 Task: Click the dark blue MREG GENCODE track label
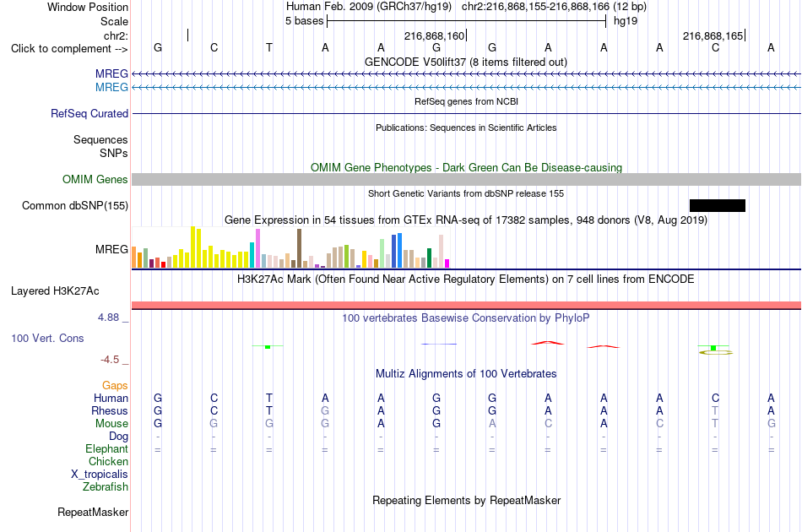click(111, 73)
